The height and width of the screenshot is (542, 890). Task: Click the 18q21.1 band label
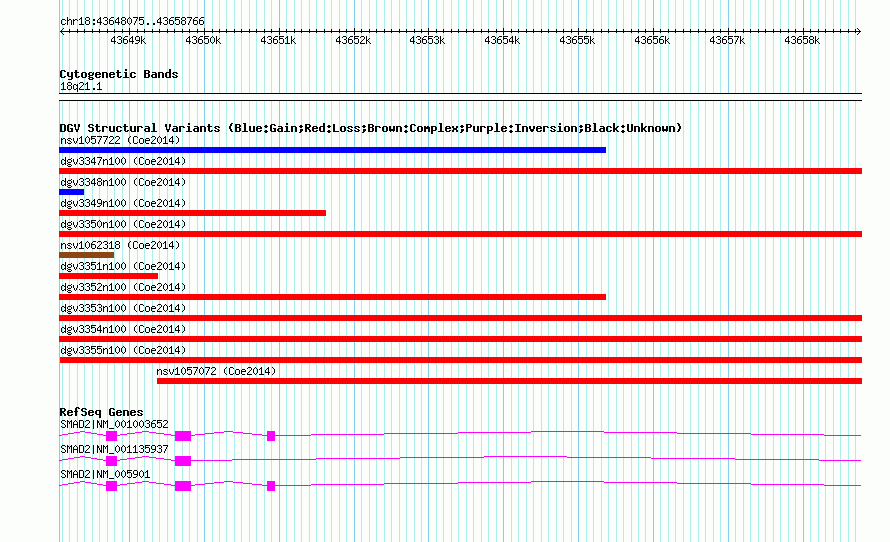pyautogui.click(x=81, y=86)
